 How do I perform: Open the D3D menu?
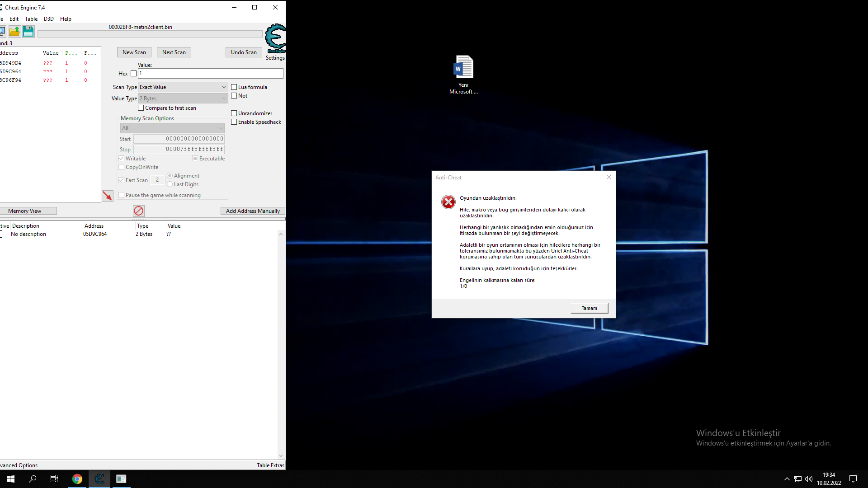[49, 19]
